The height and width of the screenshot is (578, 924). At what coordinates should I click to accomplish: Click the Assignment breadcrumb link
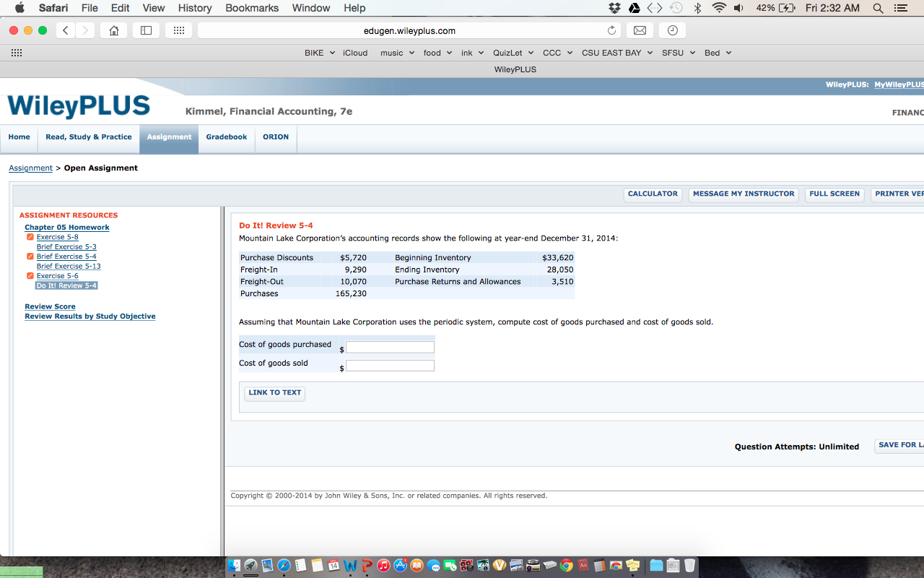click(x=30, y=168)
